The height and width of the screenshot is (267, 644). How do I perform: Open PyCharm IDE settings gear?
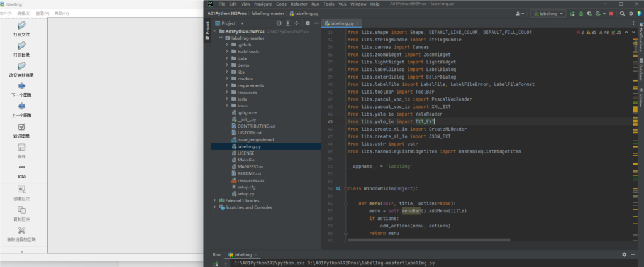click(x=631, y=14)
